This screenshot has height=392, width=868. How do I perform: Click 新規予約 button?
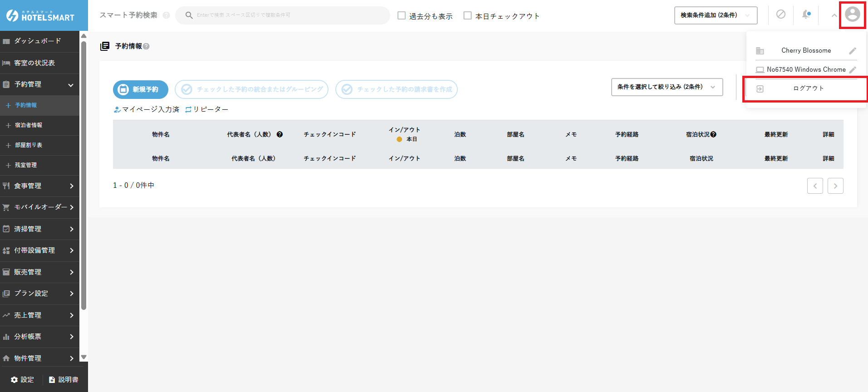coord(140,89)
